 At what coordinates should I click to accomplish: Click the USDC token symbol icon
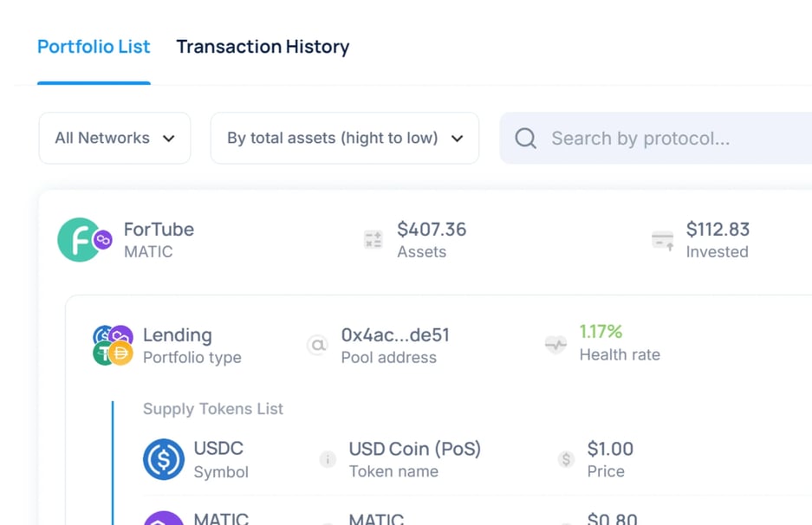coord(164,459)
